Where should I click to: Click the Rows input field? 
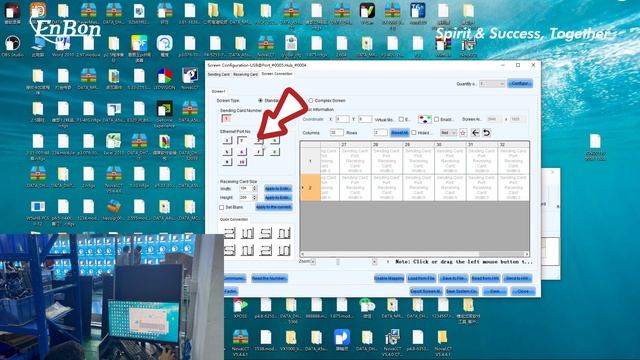coord(380,133)
